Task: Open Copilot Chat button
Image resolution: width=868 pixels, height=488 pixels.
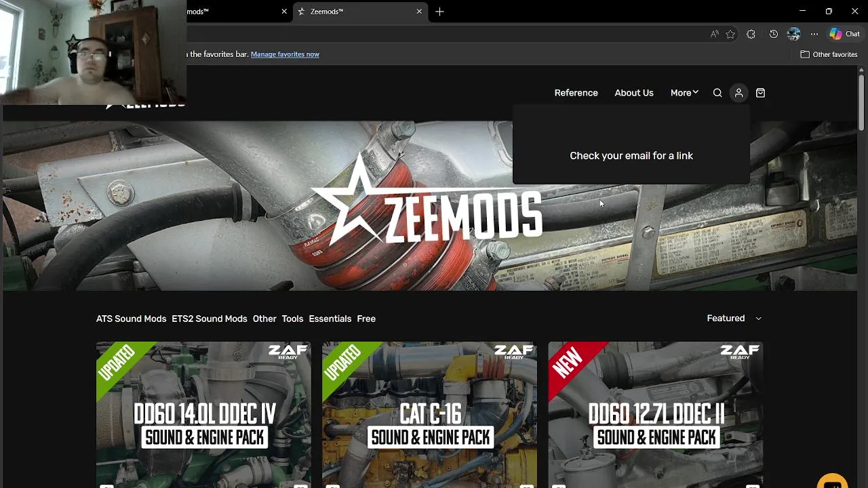Action: [845, 34]
